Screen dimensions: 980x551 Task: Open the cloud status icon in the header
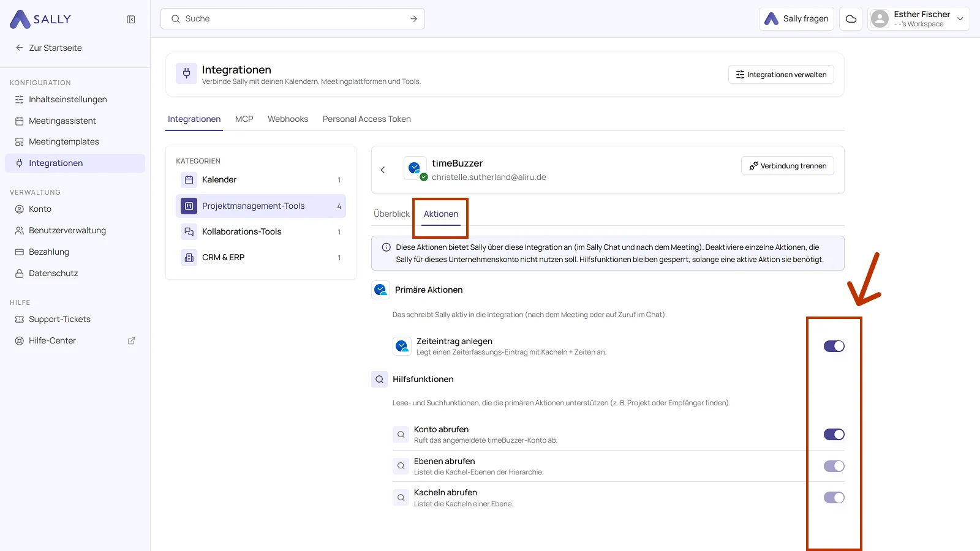point(851,19)
